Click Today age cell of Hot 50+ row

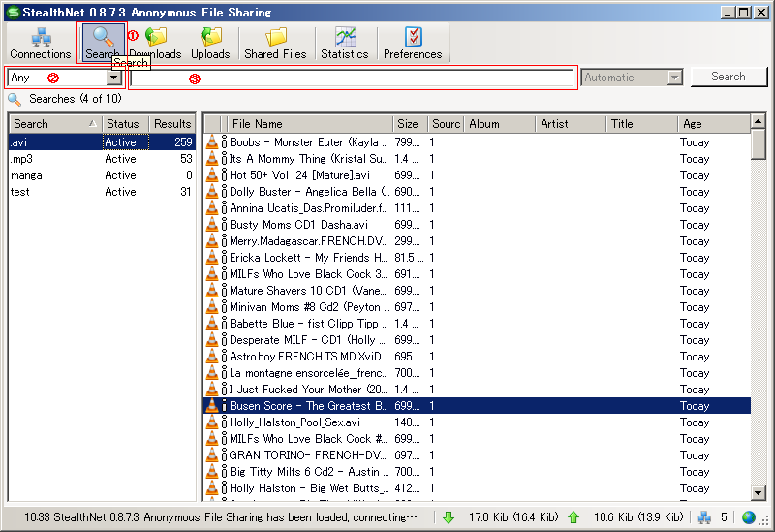[x=695, y=175]
